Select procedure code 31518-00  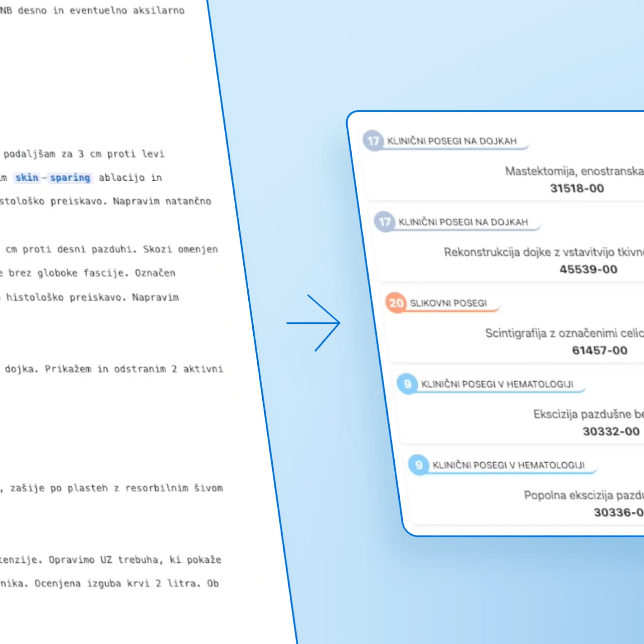[577, 188]
